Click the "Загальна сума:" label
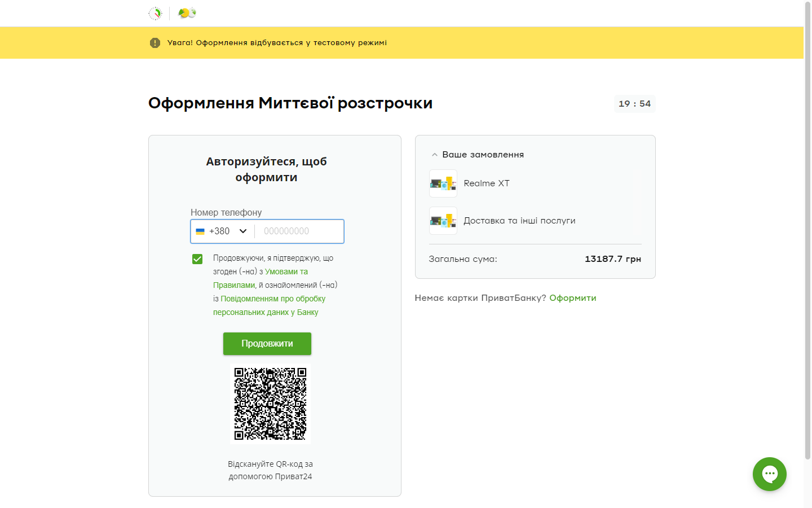812x508 pixels. [463, 259]
